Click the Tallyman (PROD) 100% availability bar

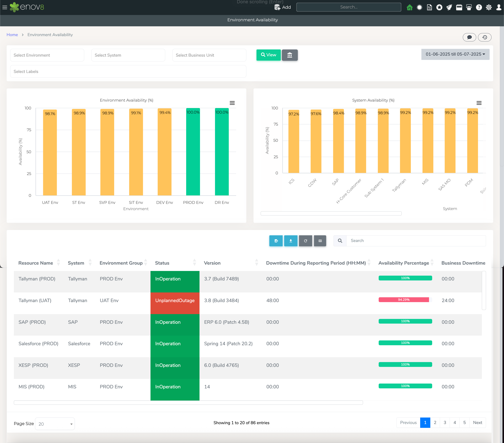coord(405,278)
